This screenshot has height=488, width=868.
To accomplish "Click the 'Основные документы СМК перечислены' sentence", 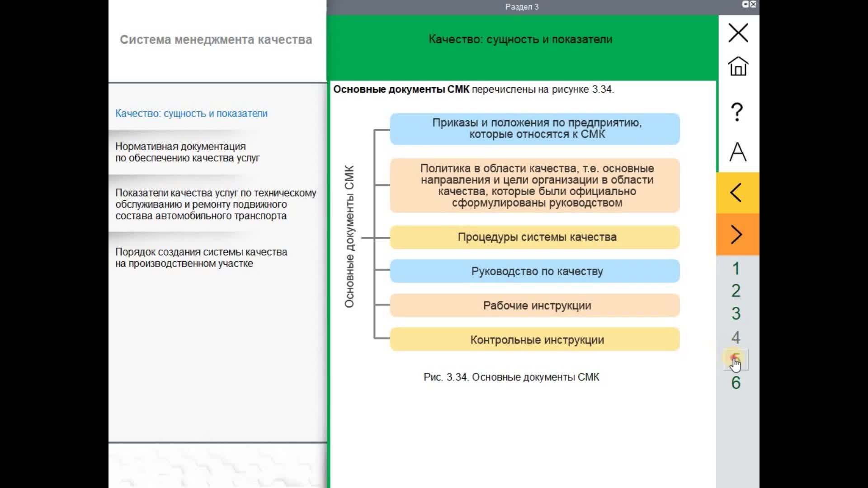I will coord(473,89).
